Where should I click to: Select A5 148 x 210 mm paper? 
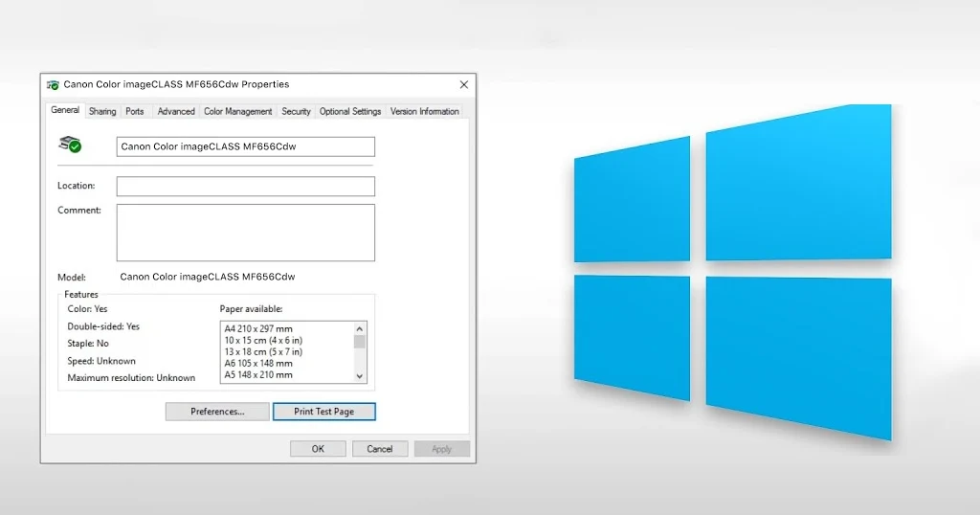coord(258,375)
